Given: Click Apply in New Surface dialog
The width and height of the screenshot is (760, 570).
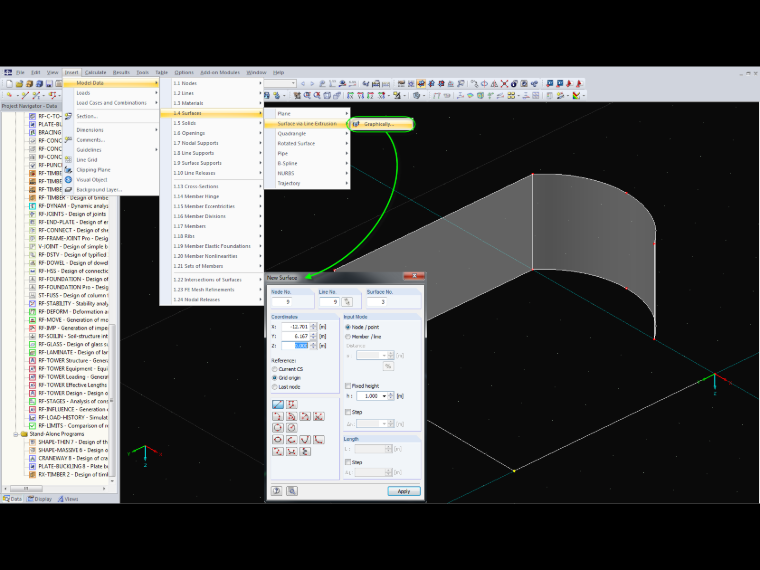Looking at the screenshot, I should tap(404, 491).
